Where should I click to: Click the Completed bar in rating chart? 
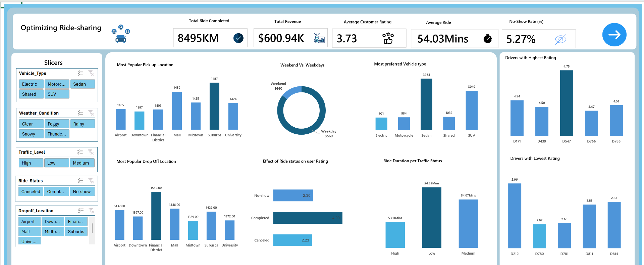pos(308,218)
